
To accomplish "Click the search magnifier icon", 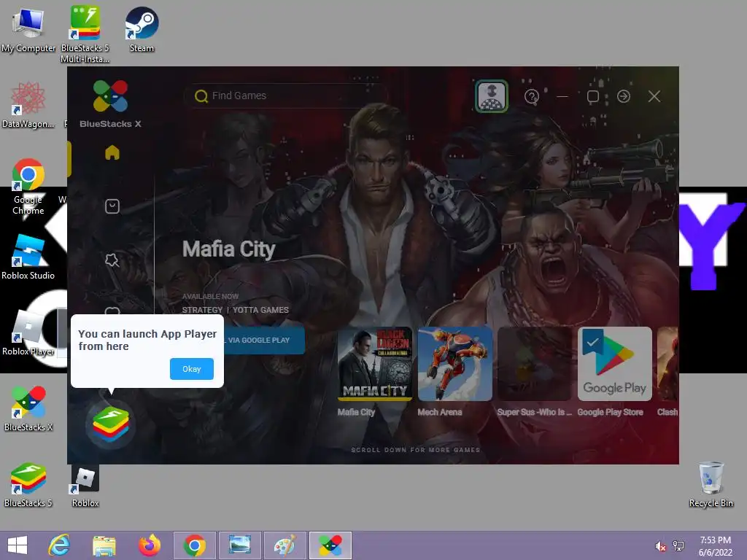I will pyautogui.click(x=201, y=96).
